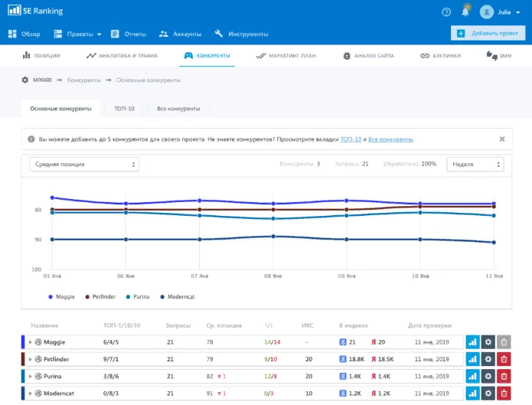Delete Petfinder competitor with trash icon
This screenshot has width=532, height=405.
coord(504,359)
